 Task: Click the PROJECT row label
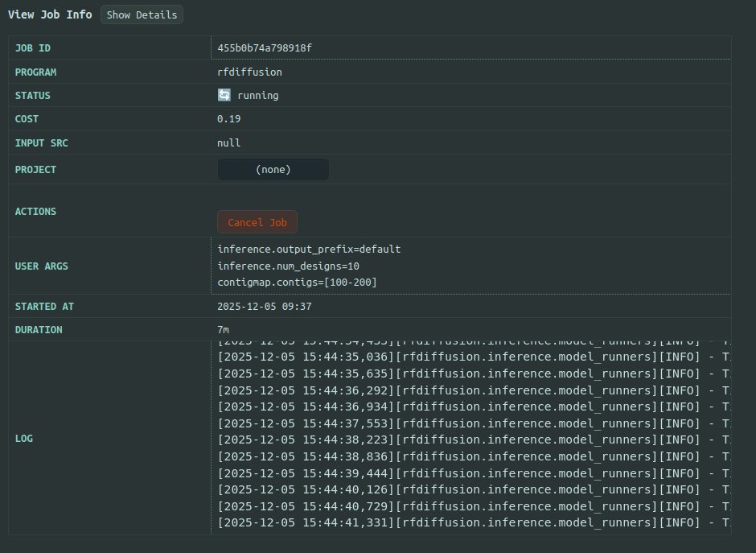pos(35,169)
